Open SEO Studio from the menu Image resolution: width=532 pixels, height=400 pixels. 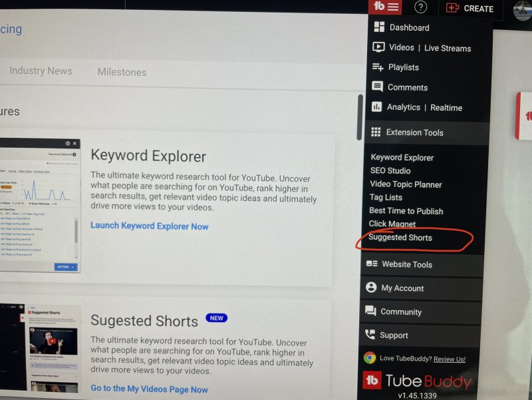pos(390,171)
